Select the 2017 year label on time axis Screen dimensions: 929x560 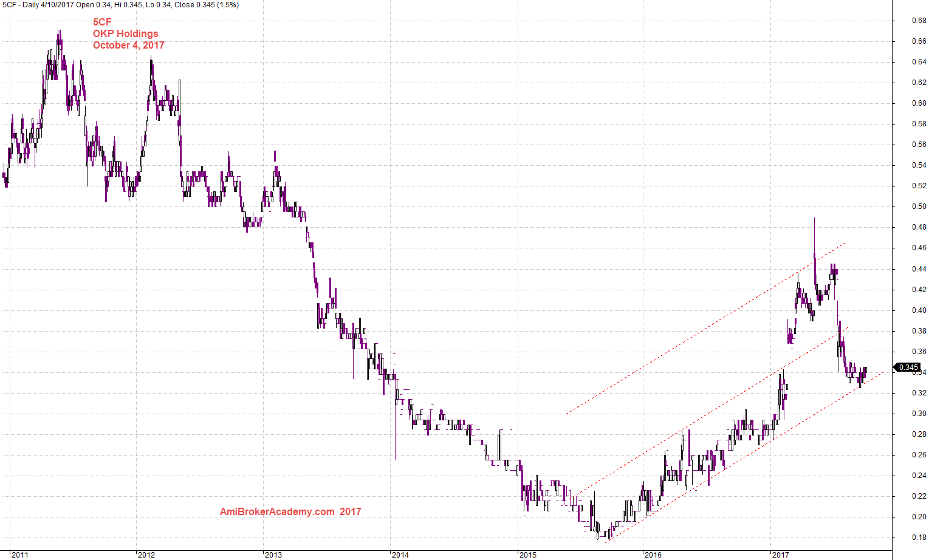point(780,555)
